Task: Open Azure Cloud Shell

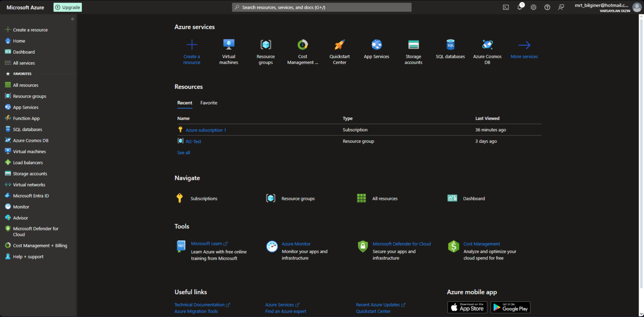Action: click(506, 7)
